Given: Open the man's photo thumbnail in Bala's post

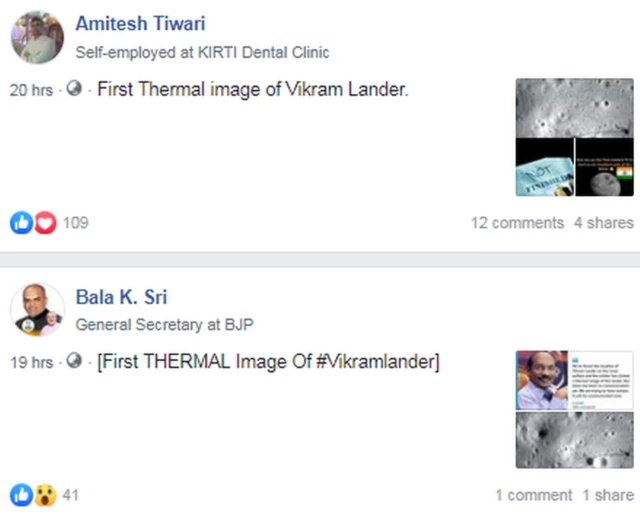Looking at the screenshot, I should click(542, 380).
